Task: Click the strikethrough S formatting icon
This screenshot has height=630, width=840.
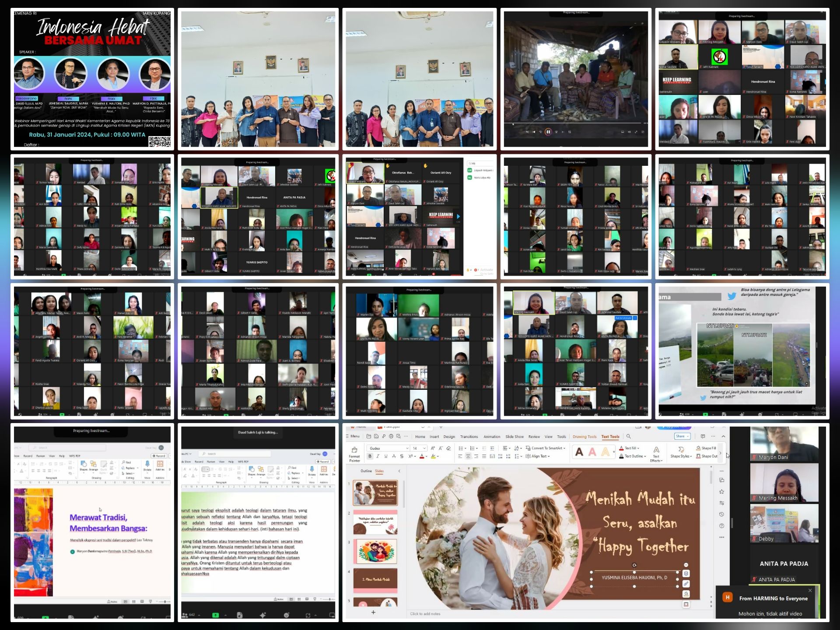Action: 402,456
